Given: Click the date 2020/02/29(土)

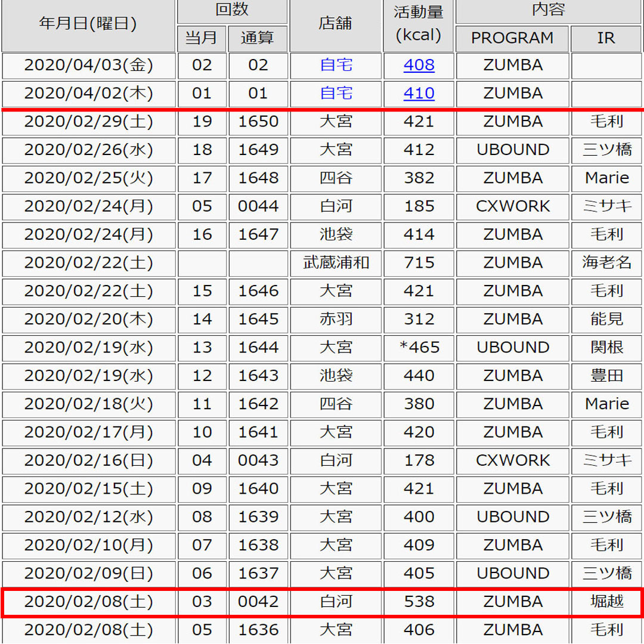Looking at the screenshot, I should [88, 122].
